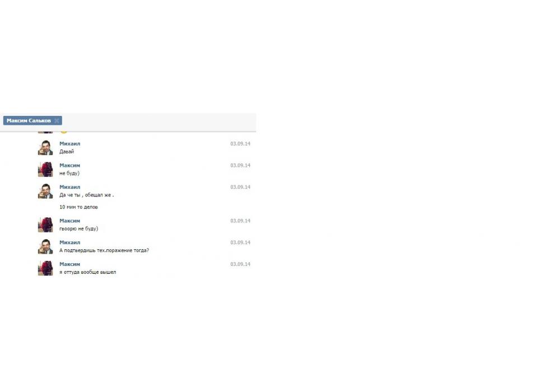Click the 03.09.14 date beside "не буду)"
Image resolution: width=560 pixels, height=392 pixels.
point(240,165)
